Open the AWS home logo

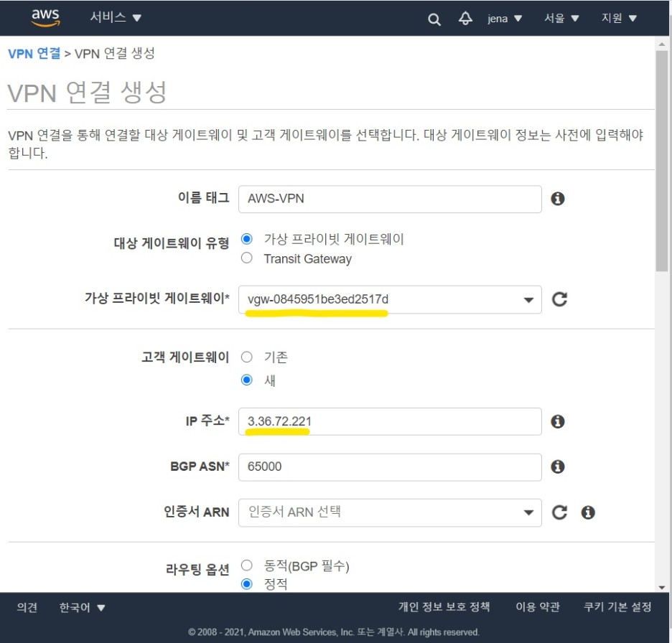pyautogui.click(x=45, y=17)
